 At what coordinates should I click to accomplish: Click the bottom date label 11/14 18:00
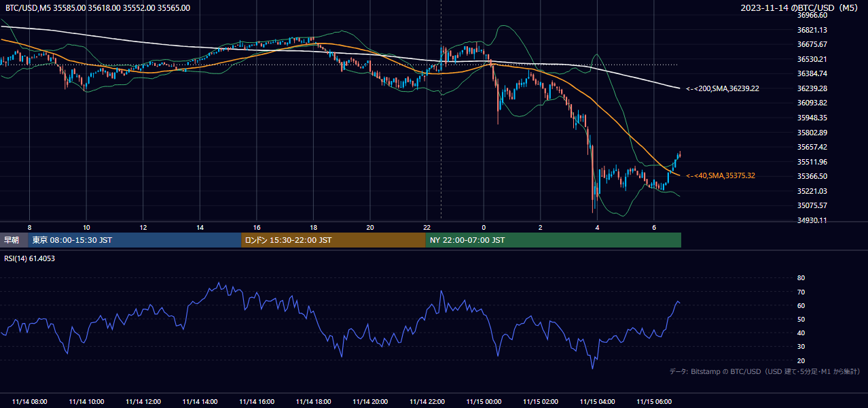click(313, 402)
